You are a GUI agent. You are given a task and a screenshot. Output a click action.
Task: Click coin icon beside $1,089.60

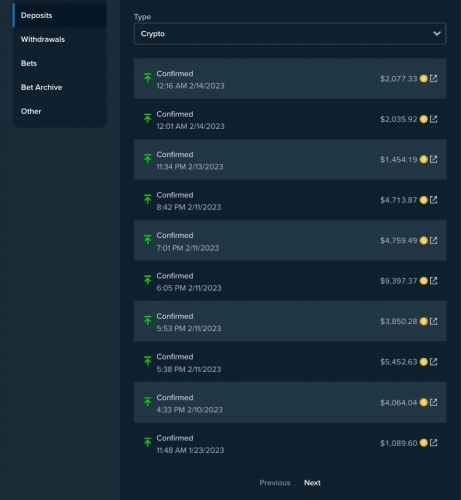(424, 443)
